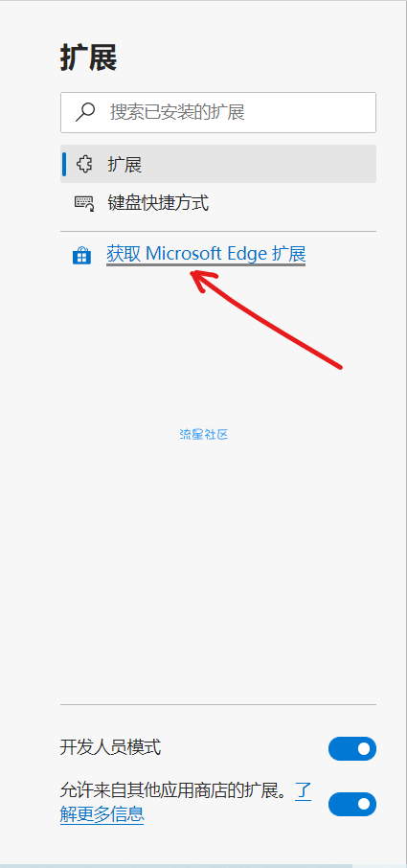Focus the 搜索已安装的扩展 search field
The width and height of the screenshot is (407, 868).
click(218, 112)
